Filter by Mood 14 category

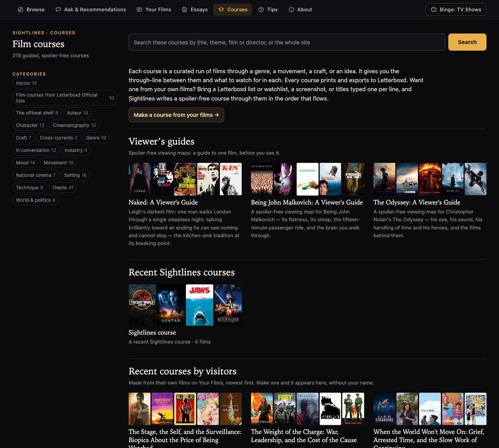pos(25,162)
